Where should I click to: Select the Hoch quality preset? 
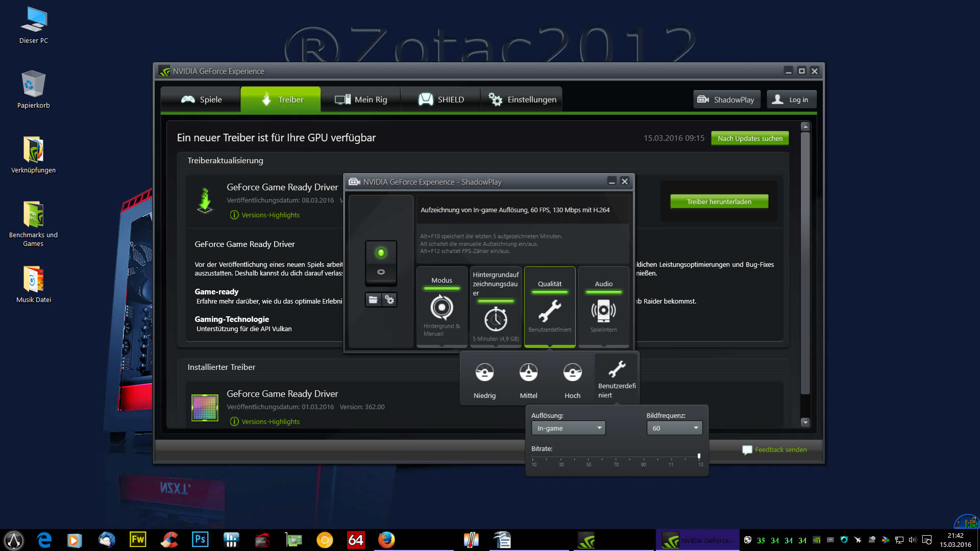[572, 380]
